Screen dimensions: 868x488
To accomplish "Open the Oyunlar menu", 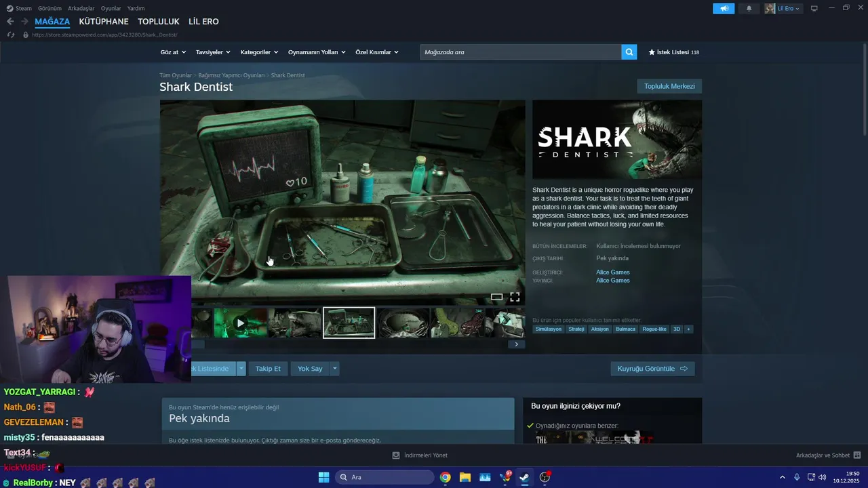I will click(111, 8).
